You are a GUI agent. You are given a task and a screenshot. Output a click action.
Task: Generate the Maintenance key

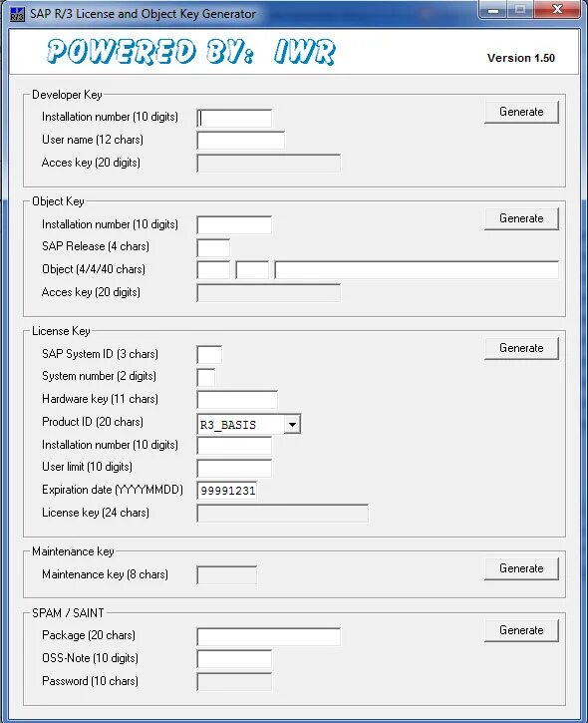521,568
